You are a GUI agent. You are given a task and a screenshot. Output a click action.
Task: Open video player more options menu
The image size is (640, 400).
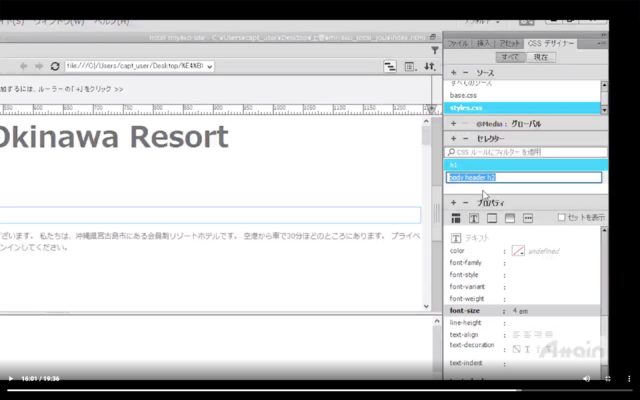629,379
